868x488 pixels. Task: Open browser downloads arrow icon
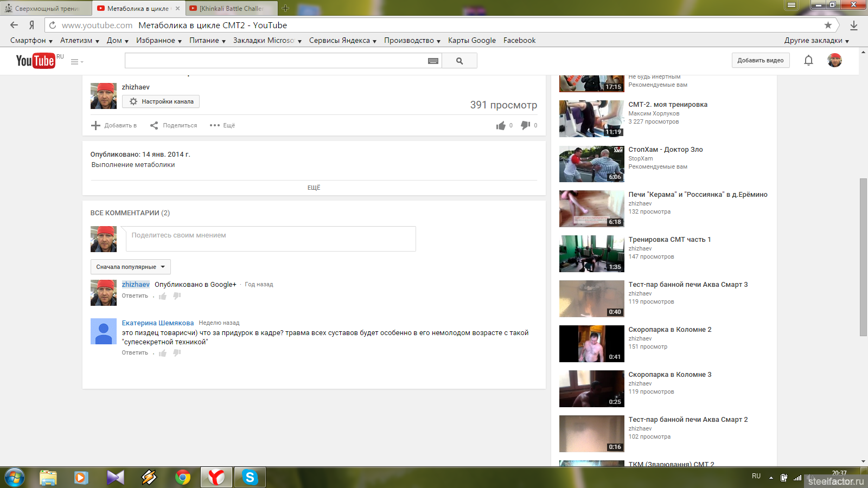[x=854, y=25]
